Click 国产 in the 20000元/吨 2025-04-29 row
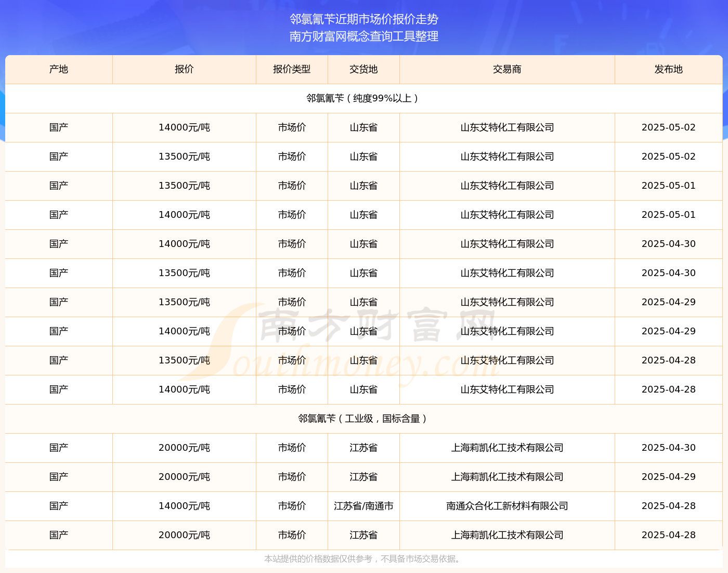The height and width of the screenshot is (573, 728). point(59,477)
